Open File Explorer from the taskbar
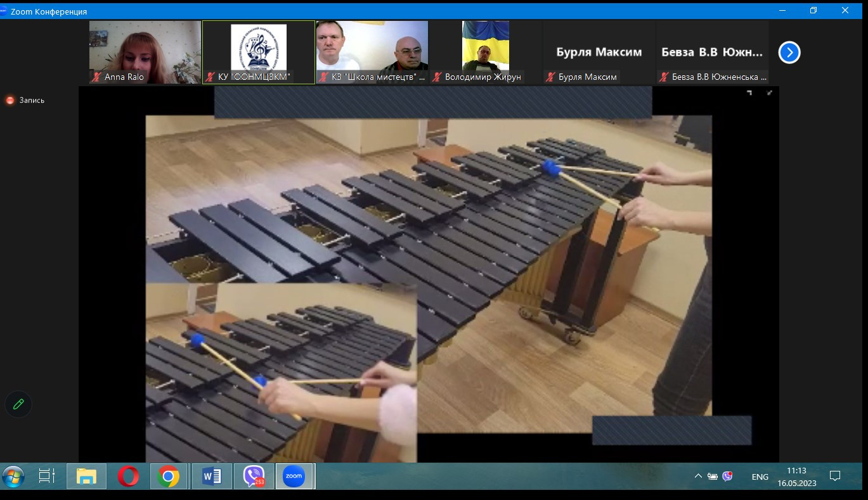868x500 pixels. pyautogui.click(x=87, y=476)
